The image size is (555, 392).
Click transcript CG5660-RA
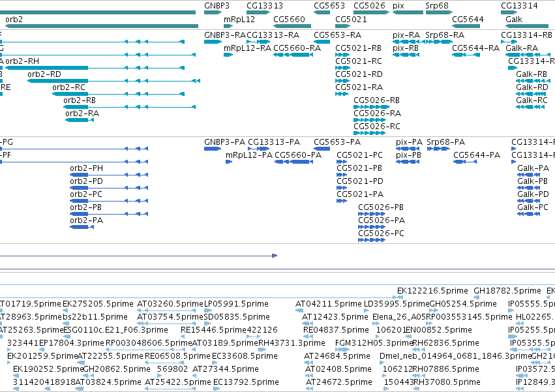tap(297, 48)
